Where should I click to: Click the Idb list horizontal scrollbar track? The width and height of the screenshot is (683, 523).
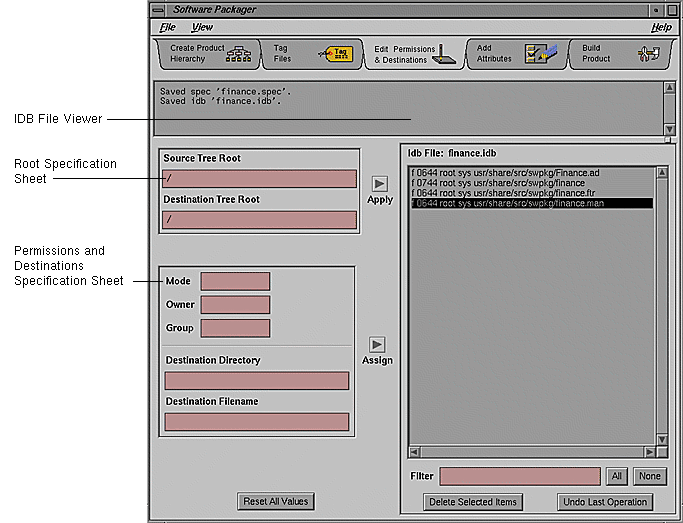pyautogui.click(x=532, y=452)
